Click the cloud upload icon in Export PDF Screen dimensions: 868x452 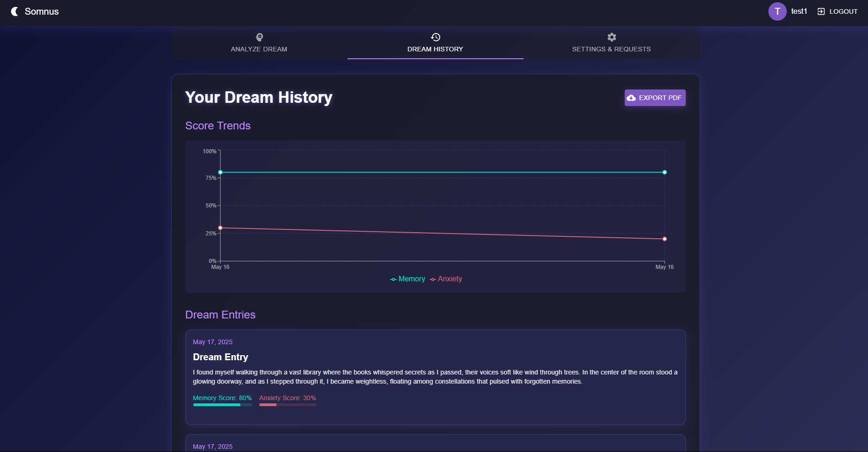(x=632, y=98)
